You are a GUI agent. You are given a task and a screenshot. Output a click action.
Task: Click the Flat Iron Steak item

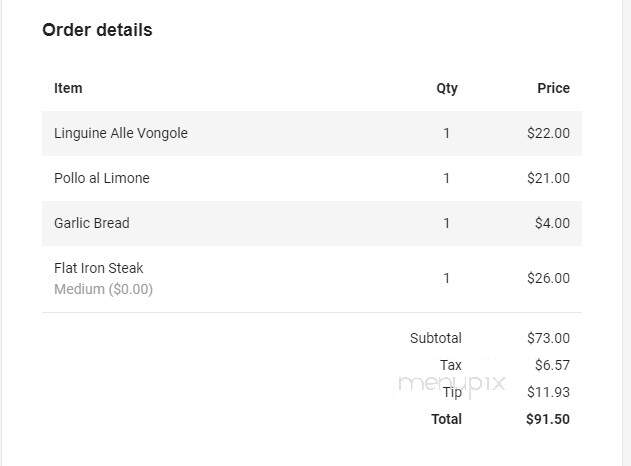(x=99, y=268)
